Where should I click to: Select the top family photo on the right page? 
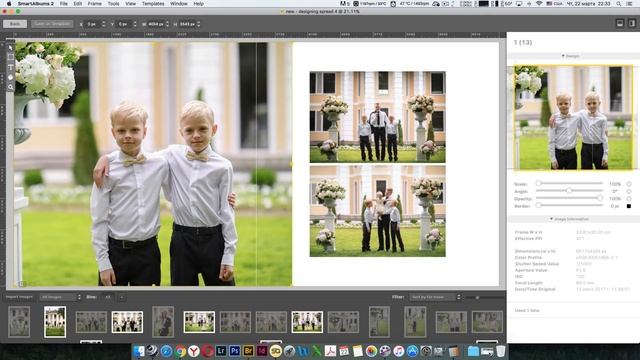378,117
